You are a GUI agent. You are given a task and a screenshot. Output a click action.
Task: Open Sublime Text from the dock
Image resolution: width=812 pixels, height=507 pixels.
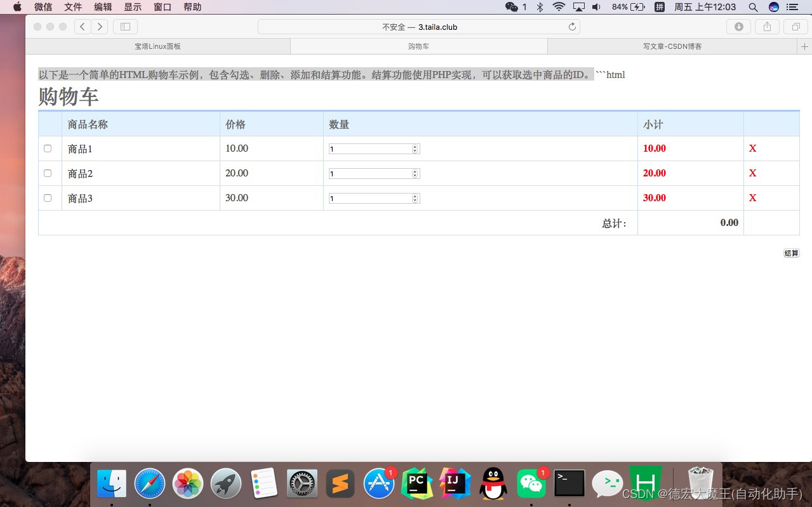click(340, 484)
